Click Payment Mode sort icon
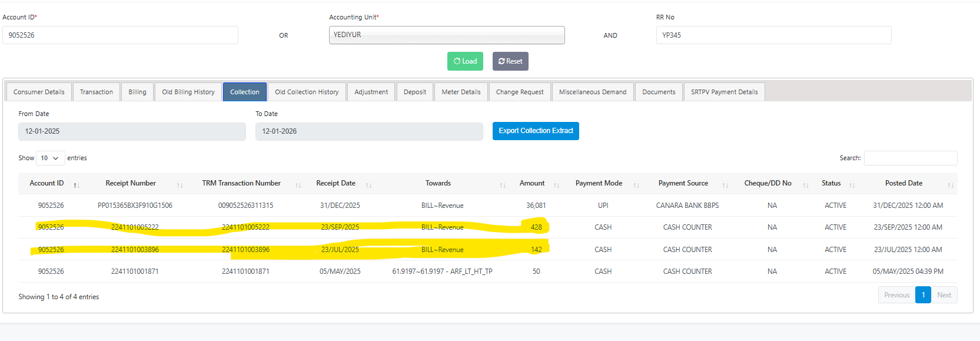This screenshot has width=980, height=341. tap(636, 186)
